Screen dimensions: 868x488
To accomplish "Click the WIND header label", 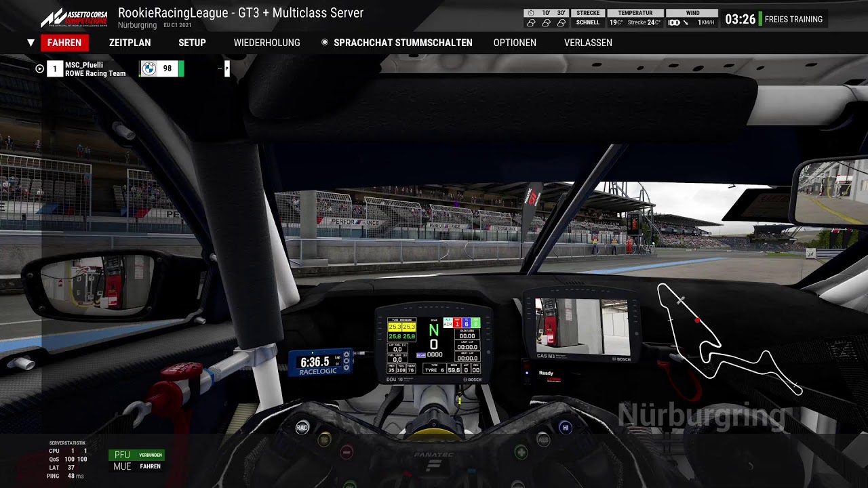I will [x=692, y=13].
